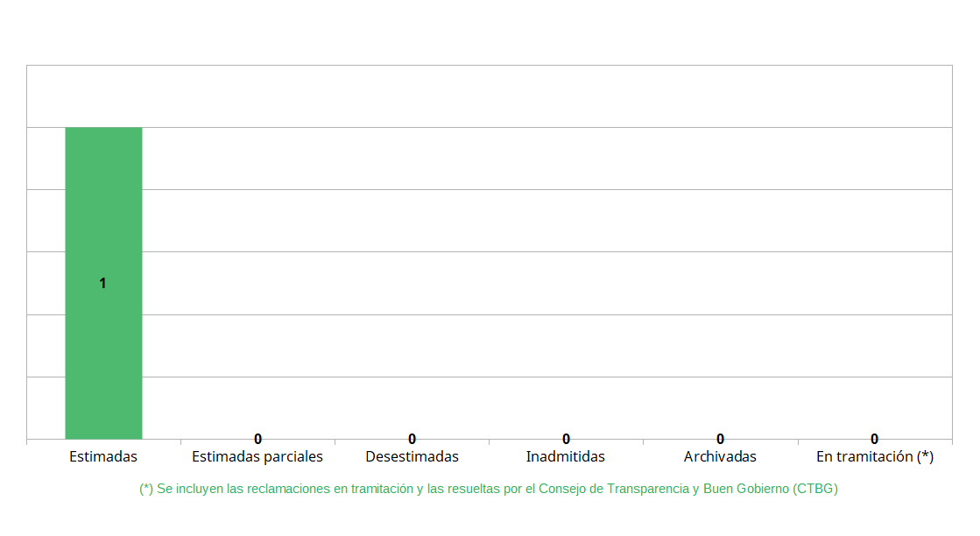Select the 0 value above Desestimadas
This screenshot has width=980, height=536.
coord(412,439)
